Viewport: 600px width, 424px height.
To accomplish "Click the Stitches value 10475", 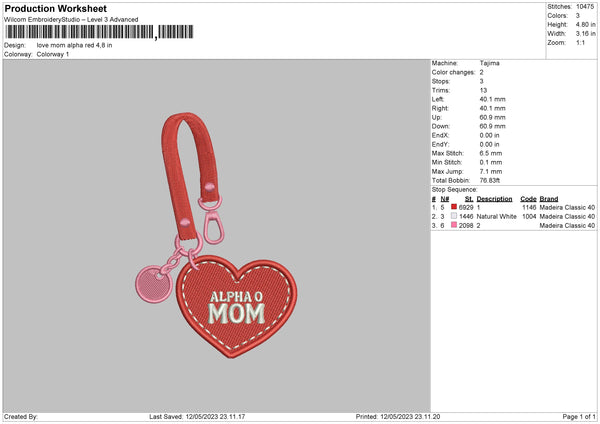I will pos(585,7).
